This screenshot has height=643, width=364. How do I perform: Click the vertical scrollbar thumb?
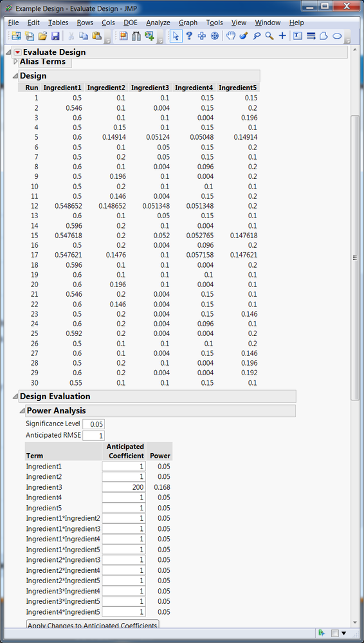point(356,257)
